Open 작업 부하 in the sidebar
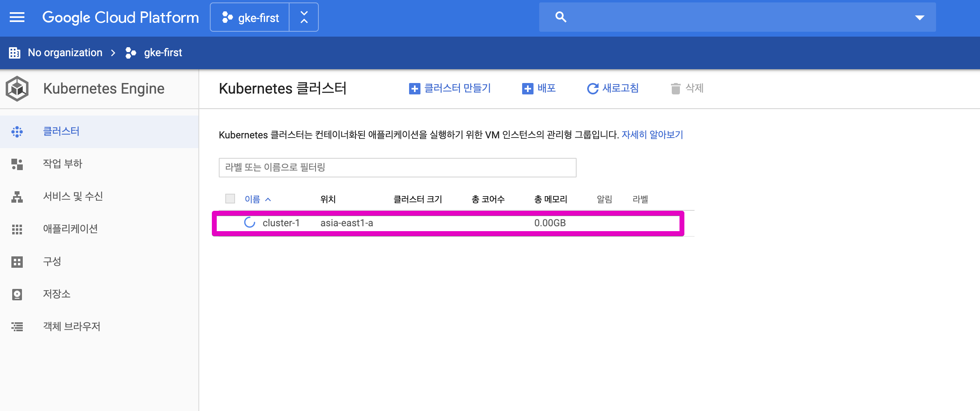 [99, 164]
